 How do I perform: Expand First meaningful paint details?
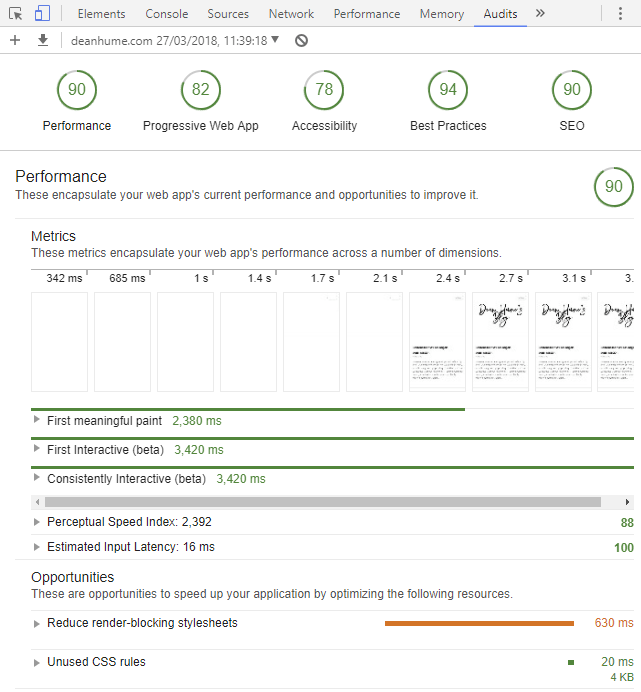37,420
